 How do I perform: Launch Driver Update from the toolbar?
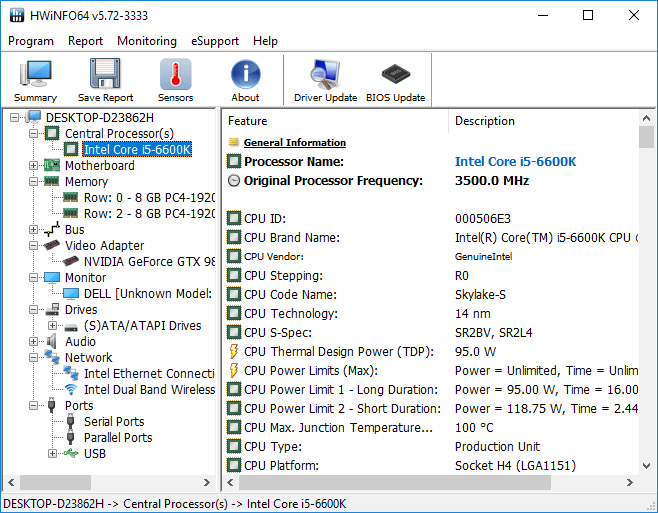[325, 74]
